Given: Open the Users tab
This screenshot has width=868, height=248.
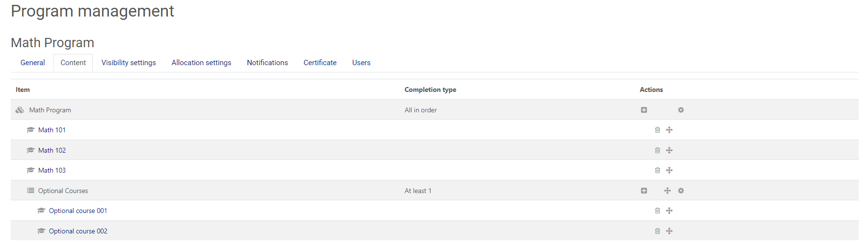Looking at the screenshot, I should tap(362, 63).
